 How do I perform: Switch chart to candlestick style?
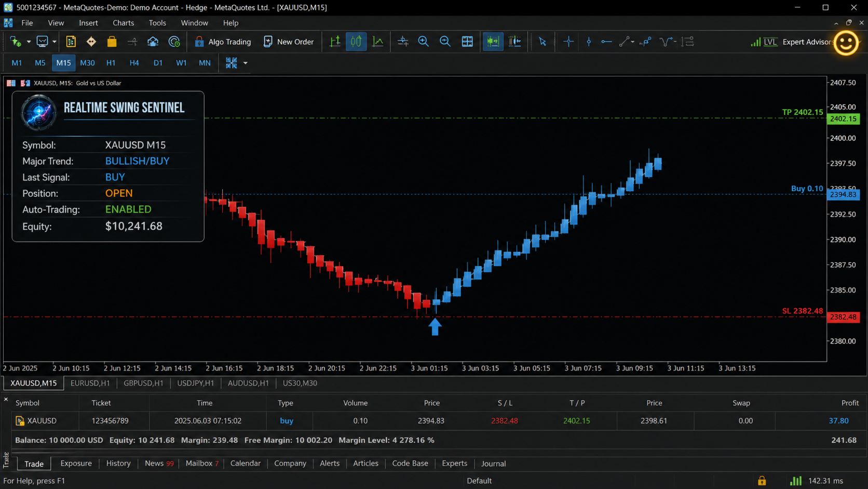pos(356,42)
